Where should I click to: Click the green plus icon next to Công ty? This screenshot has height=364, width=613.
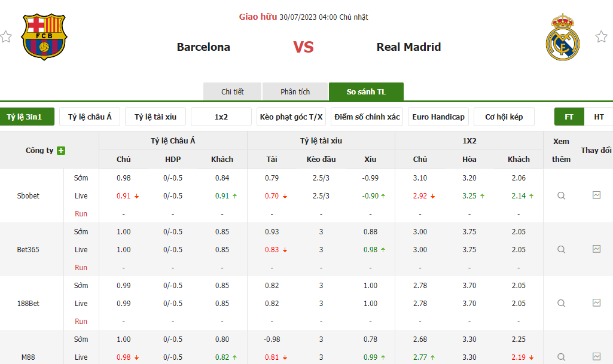61,151
